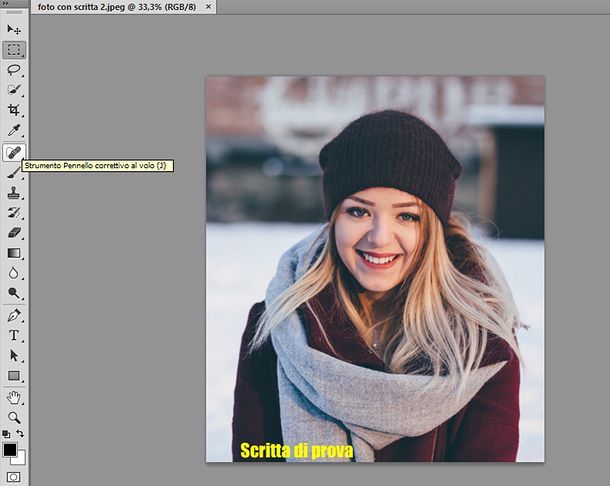
Task: Open the black foreground color swatch
Action: point(10,450)
